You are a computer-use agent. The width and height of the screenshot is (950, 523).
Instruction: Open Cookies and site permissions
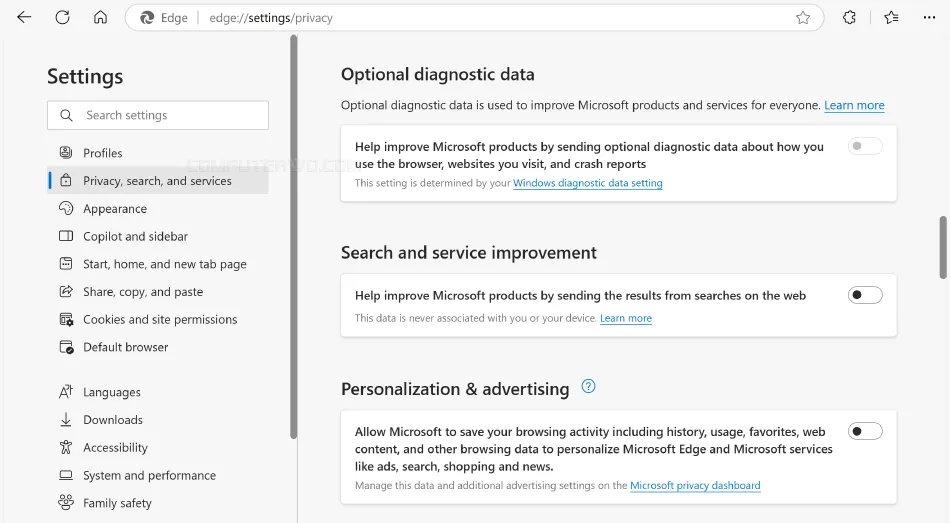160,320
